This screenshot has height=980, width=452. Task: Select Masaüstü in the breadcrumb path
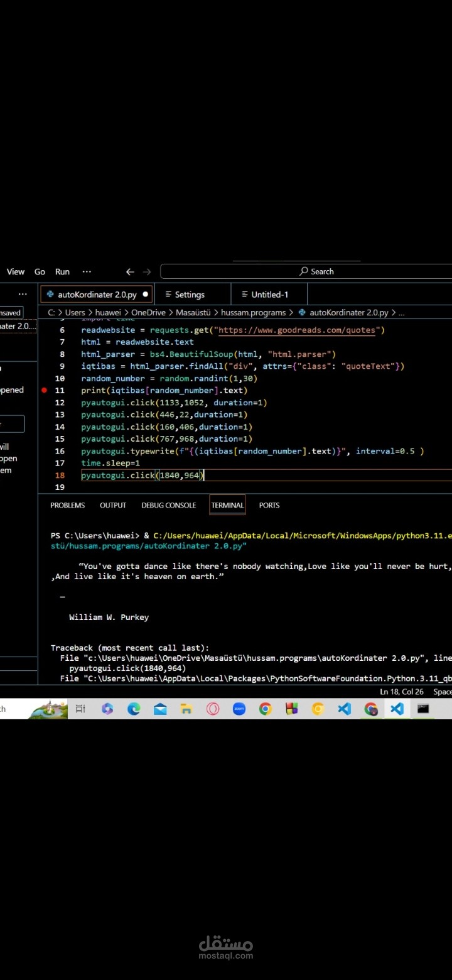click(193, 312)
